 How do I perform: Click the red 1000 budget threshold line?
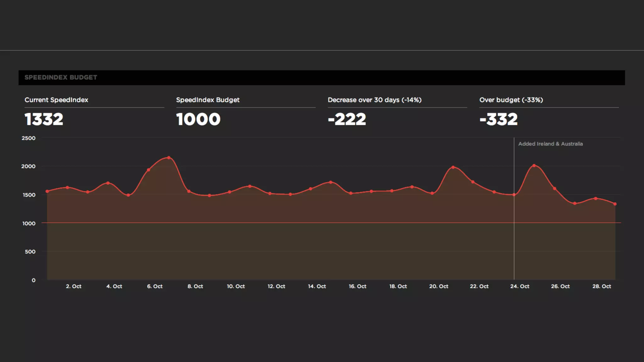click(x=314, y=223)
